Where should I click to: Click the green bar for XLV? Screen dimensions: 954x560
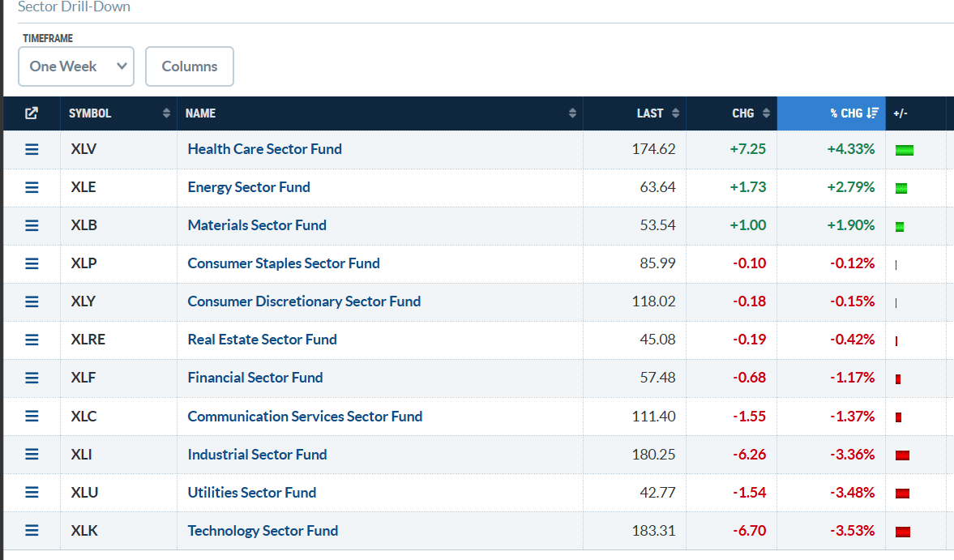click(904, 150)
